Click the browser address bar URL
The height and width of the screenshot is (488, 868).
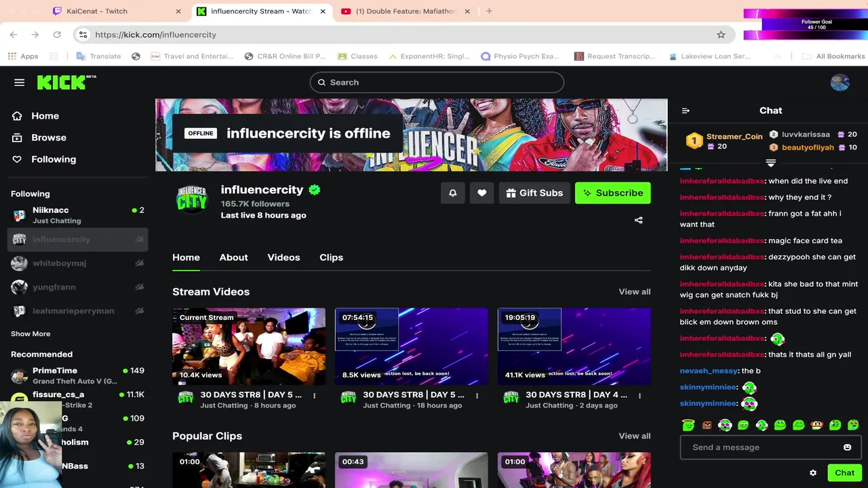156,35
